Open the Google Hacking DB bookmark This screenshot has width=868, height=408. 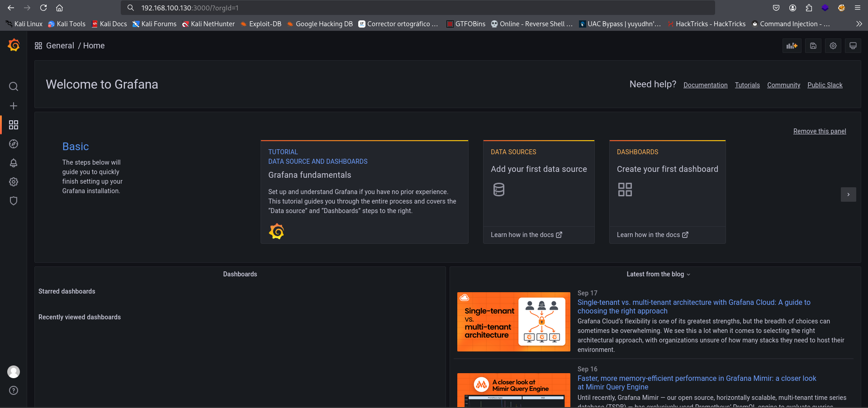pyautogui.click(x=320, y=24)
